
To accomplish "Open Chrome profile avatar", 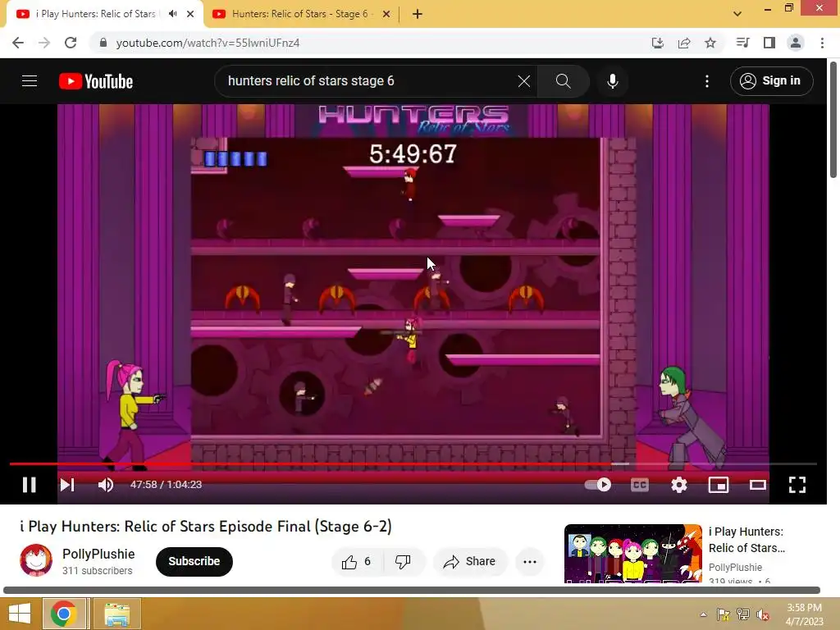I will (796, 43).
